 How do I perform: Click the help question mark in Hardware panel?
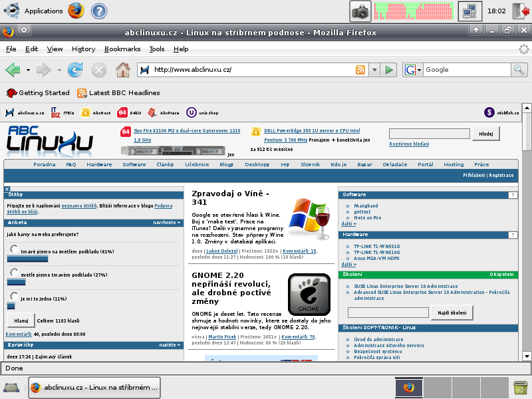pyautogui.click(x=513, y=235)
